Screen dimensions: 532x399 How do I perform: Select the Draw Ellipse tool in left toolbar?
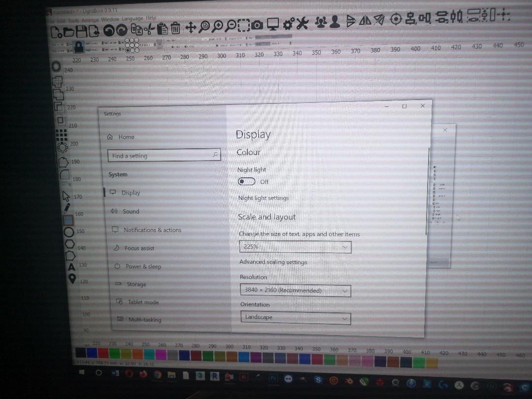[x=68, y=232]
